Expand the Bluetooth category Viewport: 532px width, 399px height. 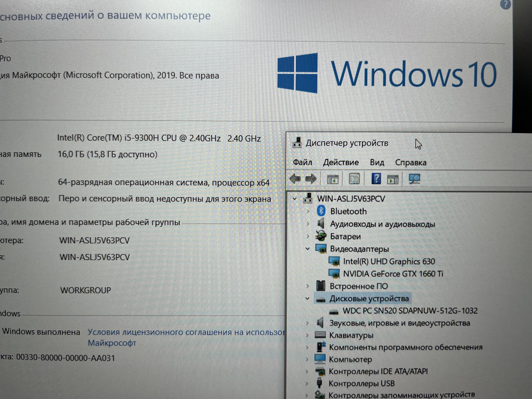308,212
